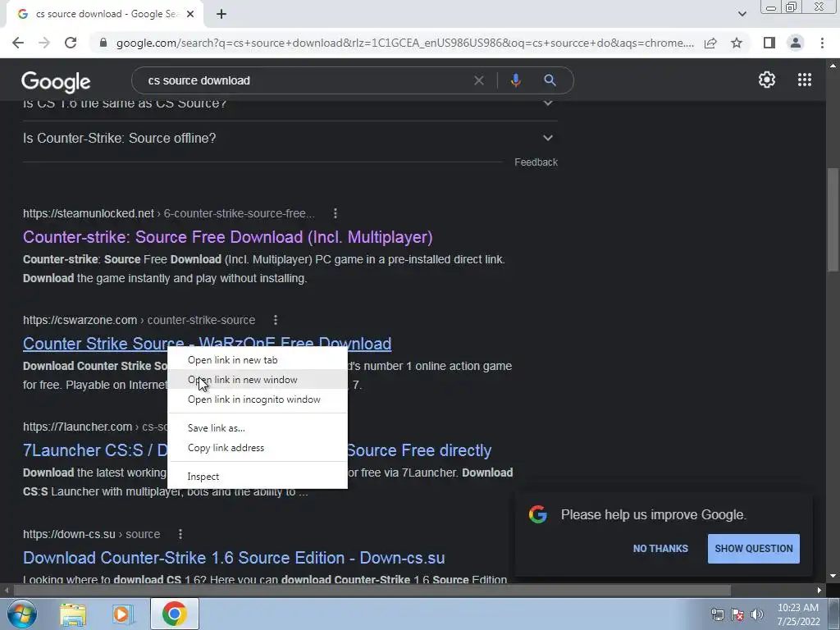The height and width of the screenshot is (630, 840).
Task: Close the cs source download tab
Action: tap(190, 14)
